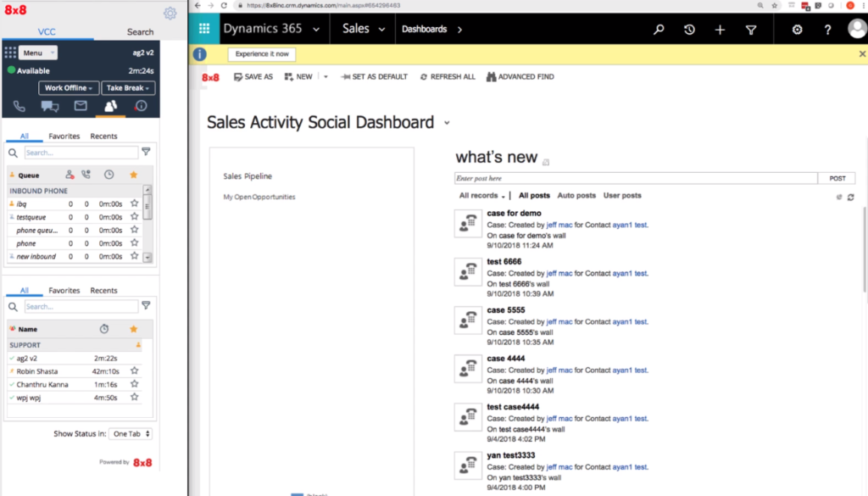Open the chat bubbles tab icon
Image resolution: width=868 pixels, height=496 pixels.
(50, 106)
